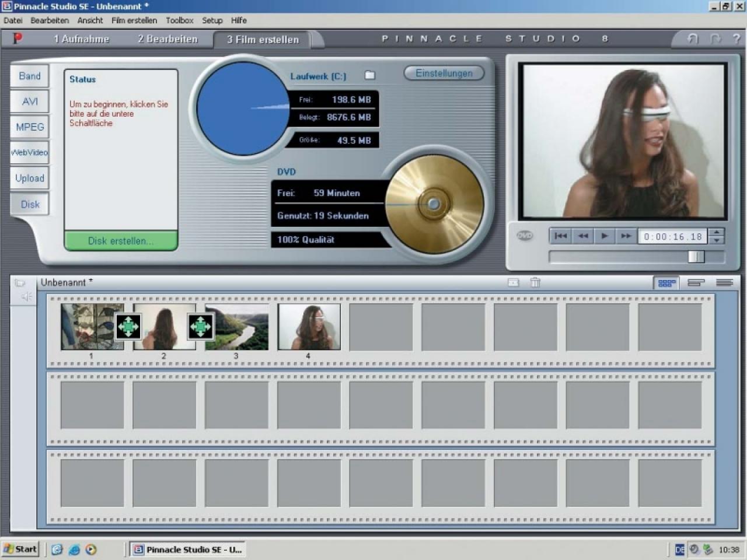Click the undo arrow icon
This screenshot has height=560, width=747.
(693, 38)
